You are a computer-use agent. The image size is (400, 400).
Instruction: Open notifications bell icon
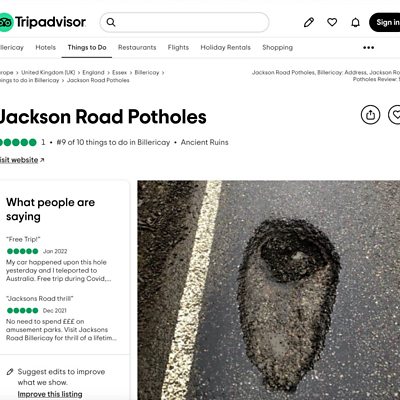(356, 22)
